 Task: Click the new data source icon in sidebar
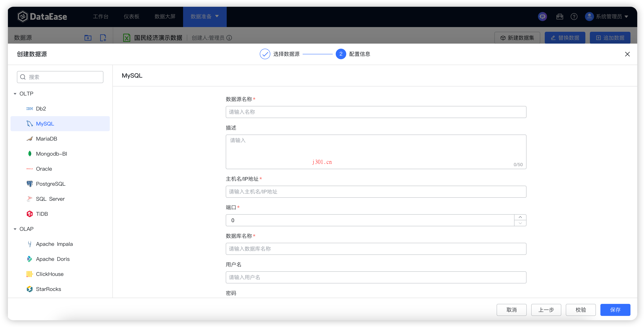[x=103, y=38]
